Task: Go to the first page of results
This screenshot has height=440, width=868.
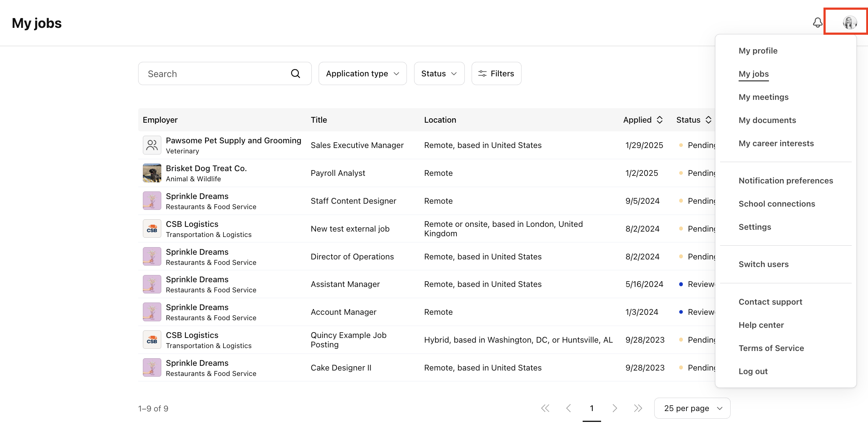Action: tap(545, 409)
